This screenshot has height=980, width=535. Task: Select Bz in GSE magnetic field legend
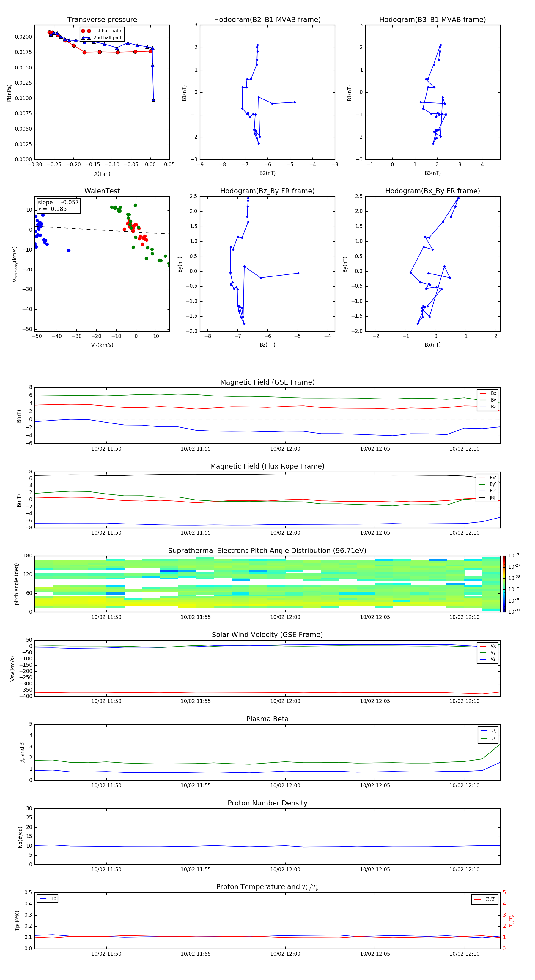coord(488,407)
